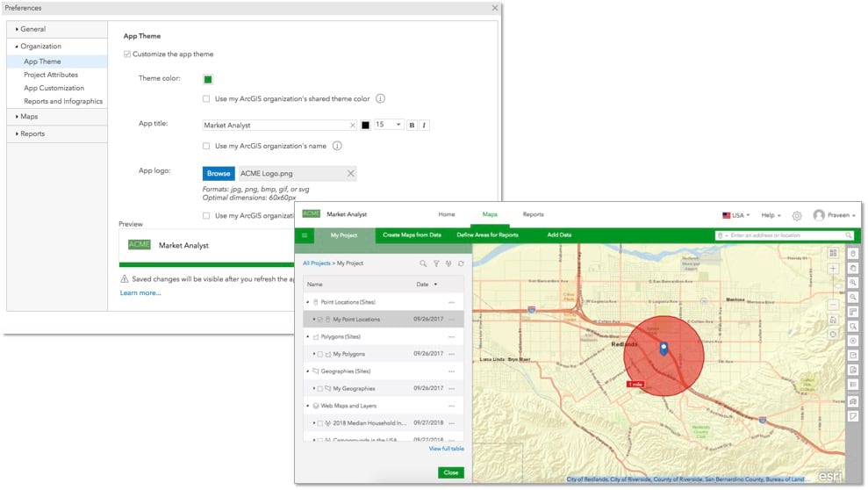
Task: Click the blue location pin on the map
Action: (664, 349)
